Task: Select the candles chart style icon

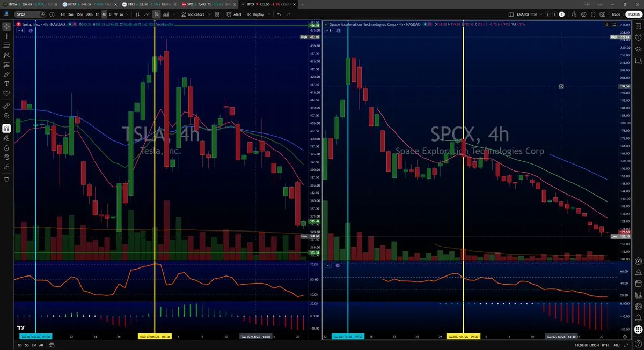Action: pos(157,14)
